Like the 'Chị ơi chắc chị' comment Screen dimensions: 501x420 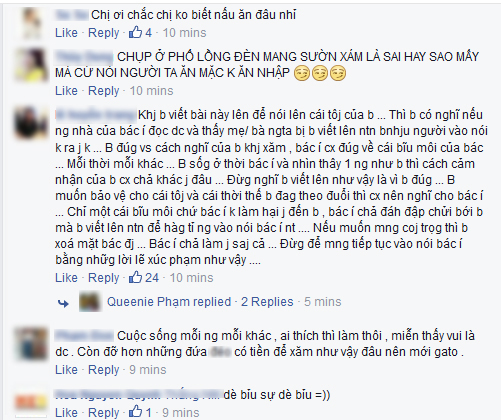click(x=66, y=33)
